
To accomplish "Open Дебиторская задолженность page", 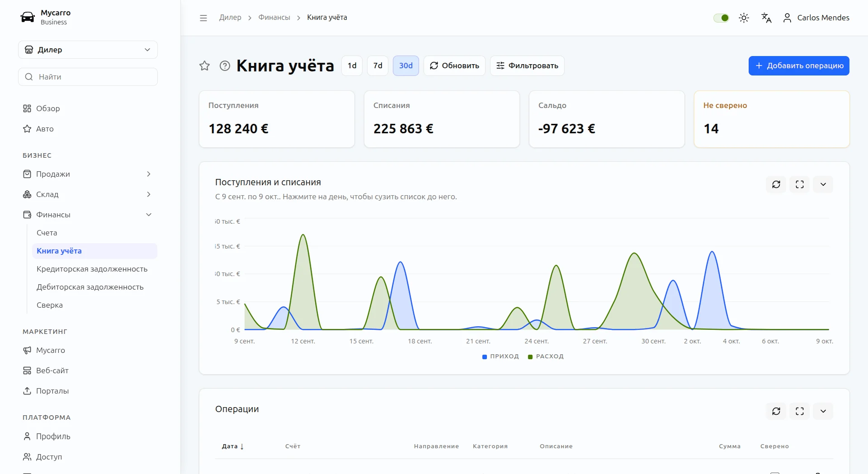I will pyautogui.click(x=94, y=287).
